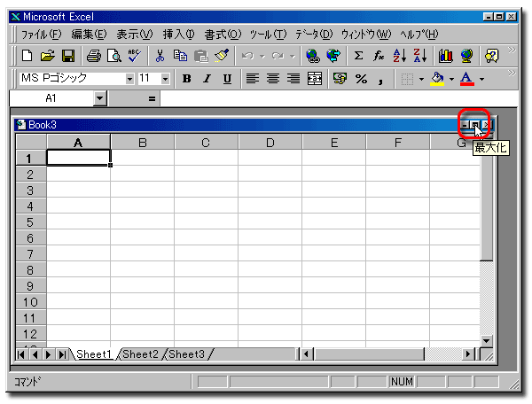The image size is (532, 404).
Task: Switch to the Sheet3 tab
Action: [186, 354]
